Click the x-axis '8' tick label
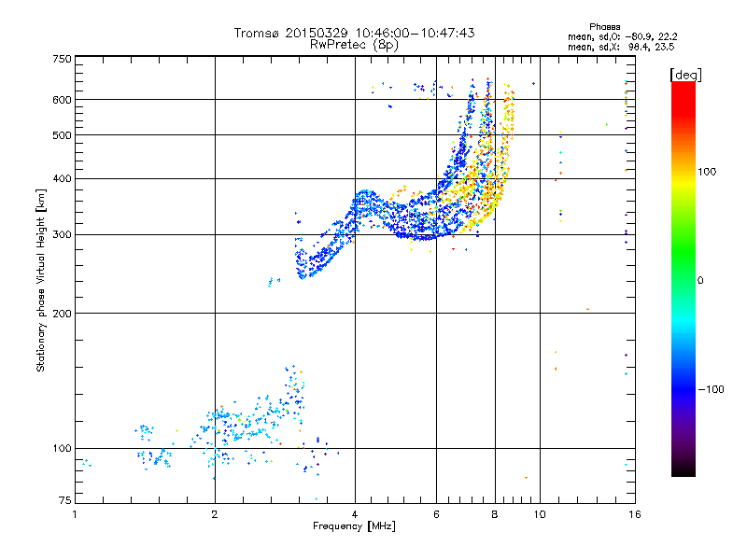Screen dimensions: 747x560 pyautogui.click(x=495, y=514)
